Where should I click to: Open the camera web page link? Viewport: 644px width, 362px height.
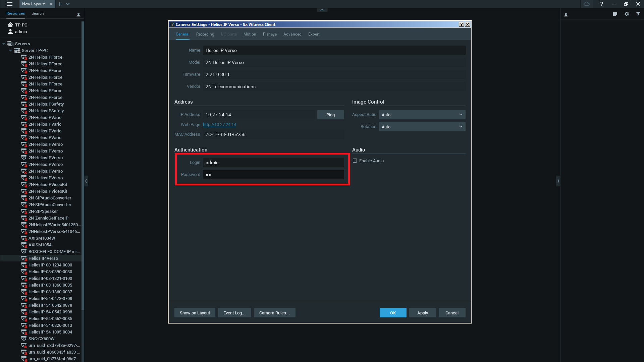pos(219,125)
